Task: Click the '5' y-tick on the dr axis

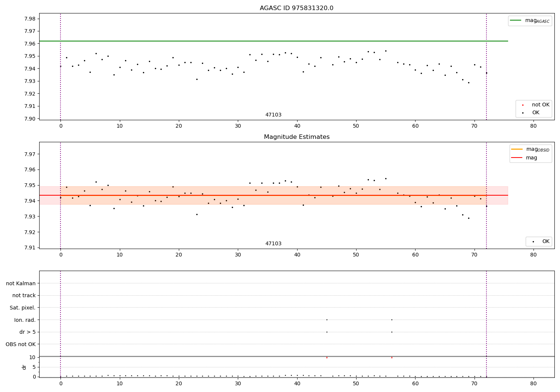Action: click(34, 367)
